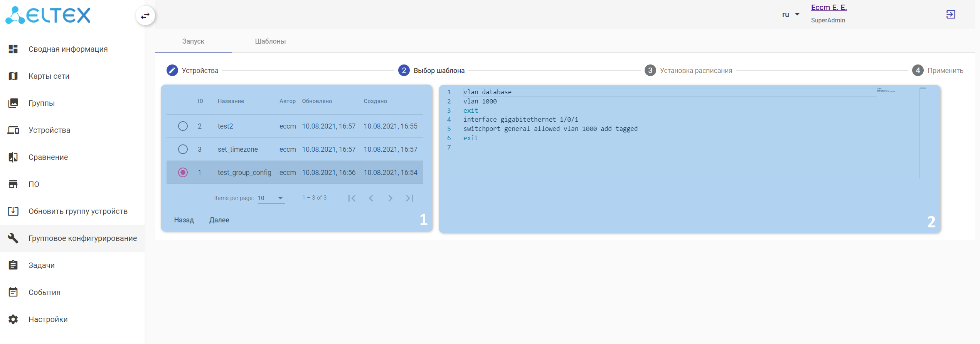This screenshot has width=980, height=344.
Task: Open События menu item
Action: click(72, 292)
